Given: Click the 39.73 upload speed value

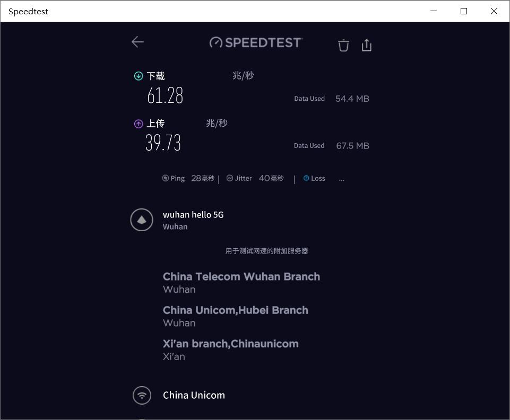Looking at the screenshot, I should (163, 143).
